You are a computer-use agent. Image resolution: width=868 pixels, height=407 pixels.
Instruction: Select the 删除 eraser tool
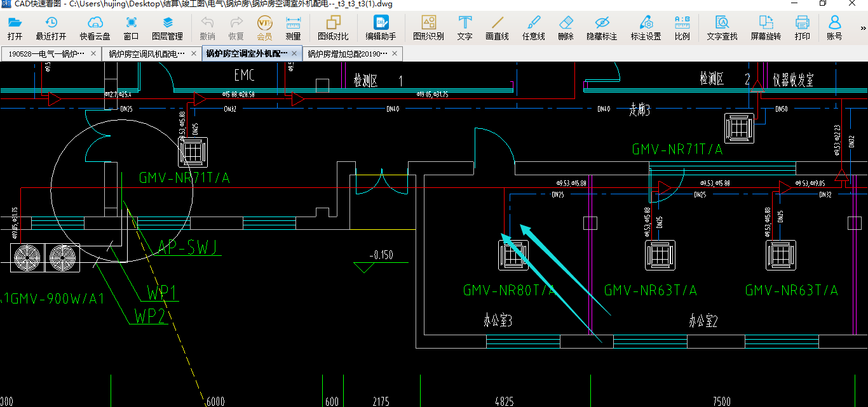(566, 29)
